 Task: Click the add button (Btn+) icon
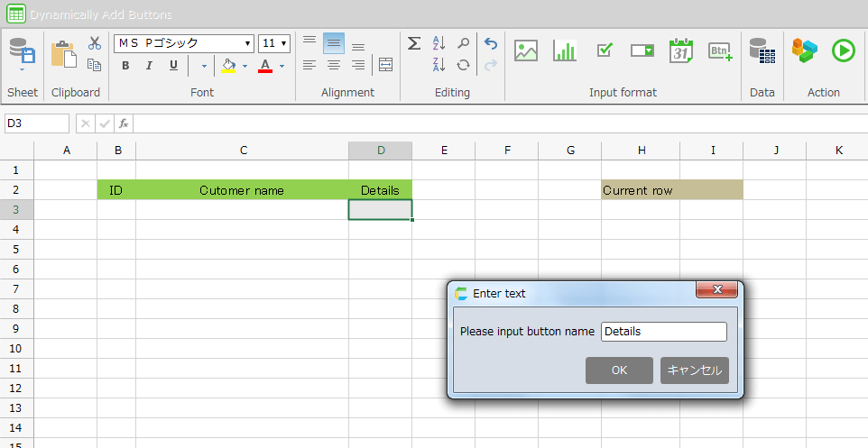720,51
